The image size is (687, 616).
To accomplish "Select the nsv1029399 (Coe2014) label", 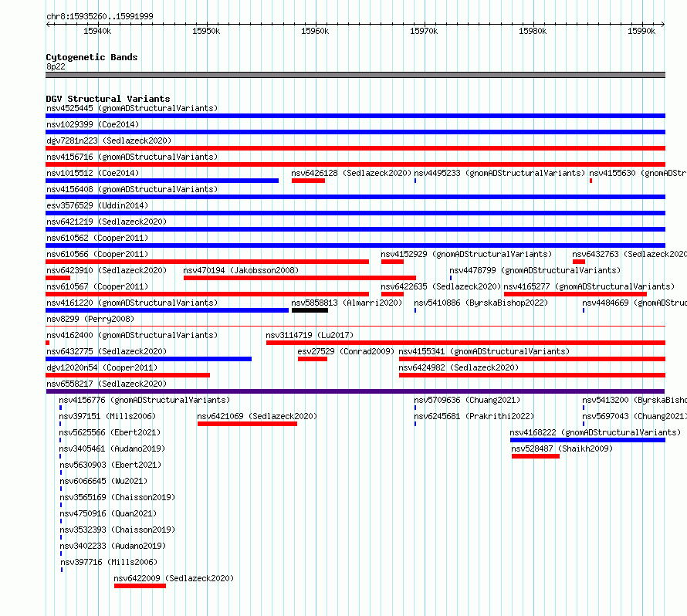I will tap(93, 124).
